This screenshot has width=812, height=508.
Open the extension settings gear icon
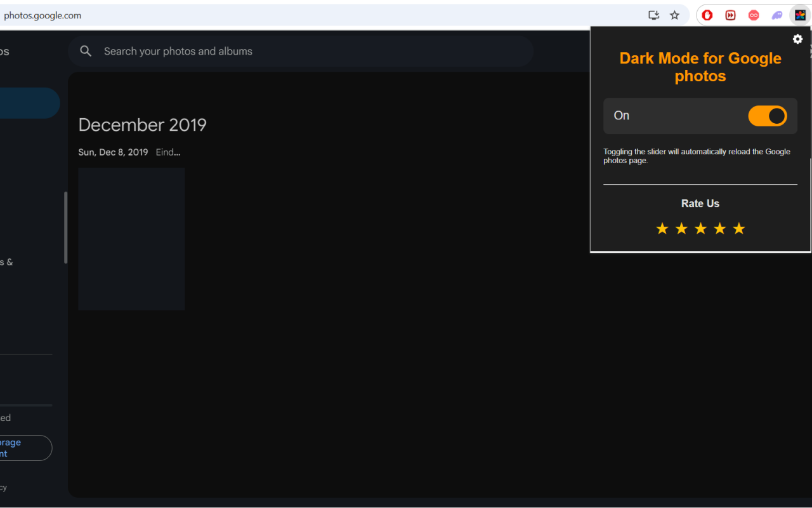pyautogui.click(x=797, y=39)
